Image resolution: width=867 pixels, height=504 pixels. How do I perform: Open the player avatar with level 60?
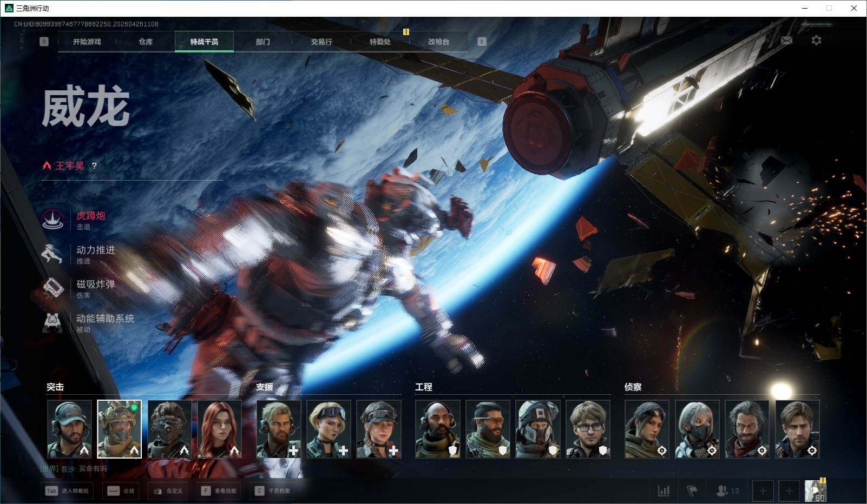pos(816,490)
